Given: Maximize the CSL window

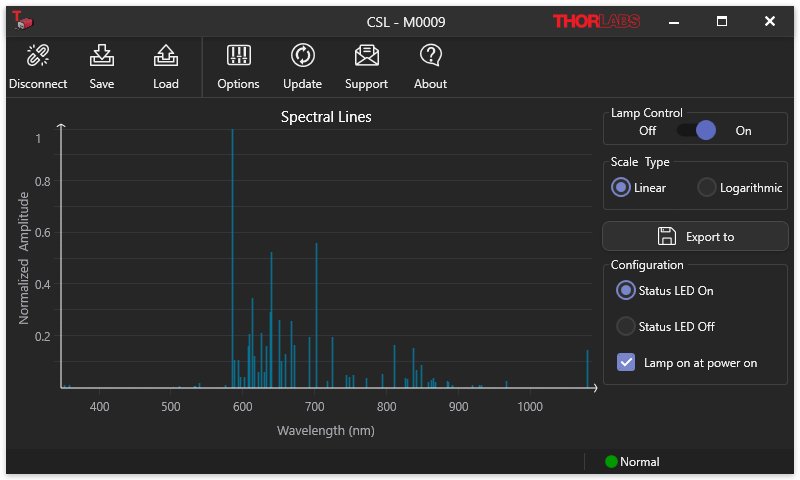Looking at the screenshot, I should (x=721, y=21).
